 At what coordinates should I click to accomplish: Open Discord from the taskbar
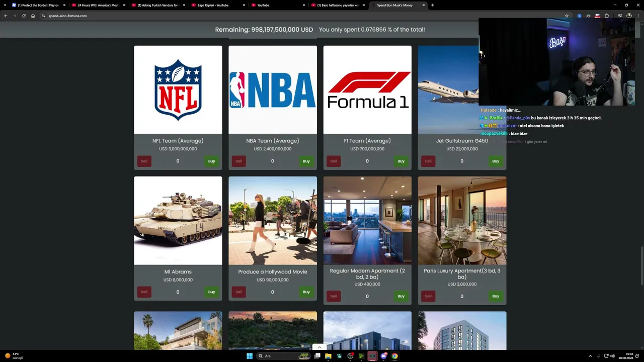tap(383, 356)
